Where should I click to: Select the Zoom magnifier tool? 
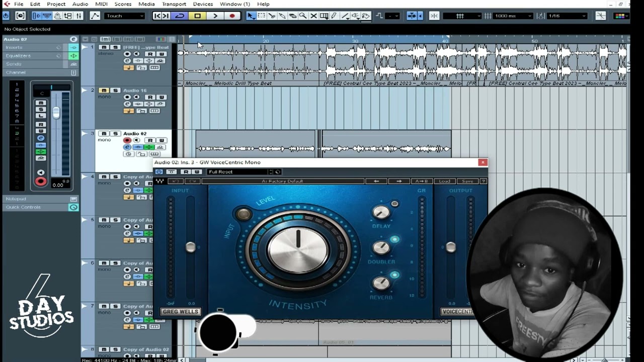(303, 16)
